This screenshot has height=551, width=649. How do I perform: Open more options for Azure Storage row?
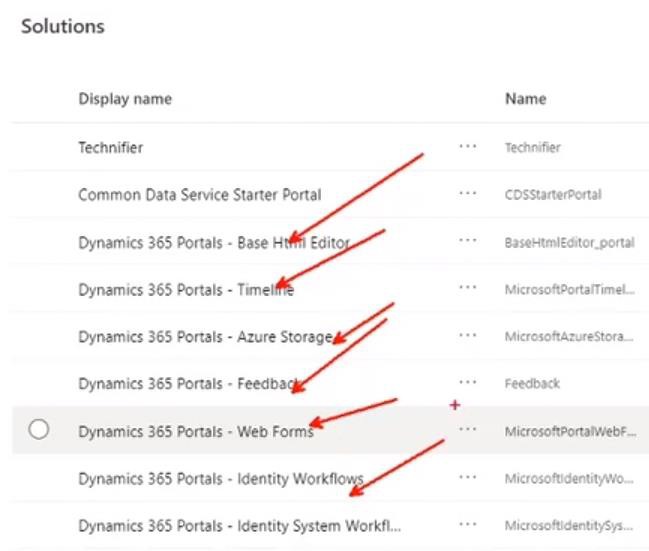click(468, 335)
